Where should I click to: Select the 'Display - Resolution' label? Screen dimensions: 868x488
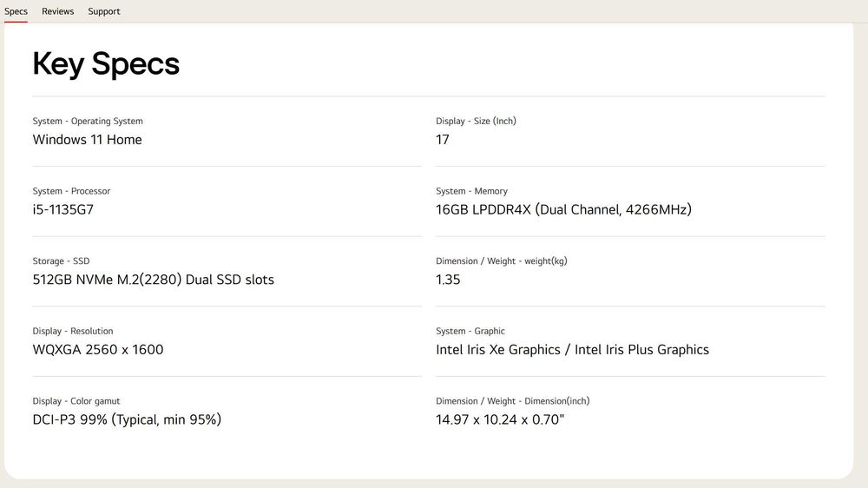[x=73, y=331]
